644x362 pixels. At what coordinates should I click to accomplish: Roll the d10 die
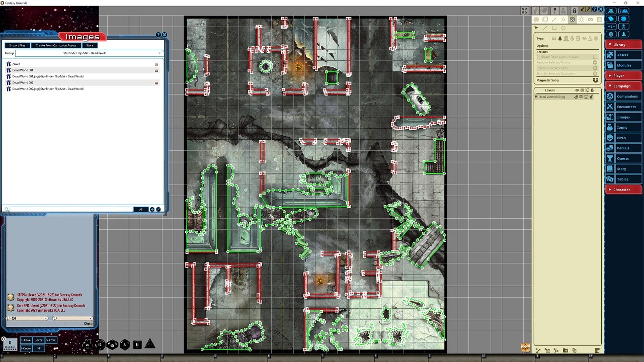112,344
